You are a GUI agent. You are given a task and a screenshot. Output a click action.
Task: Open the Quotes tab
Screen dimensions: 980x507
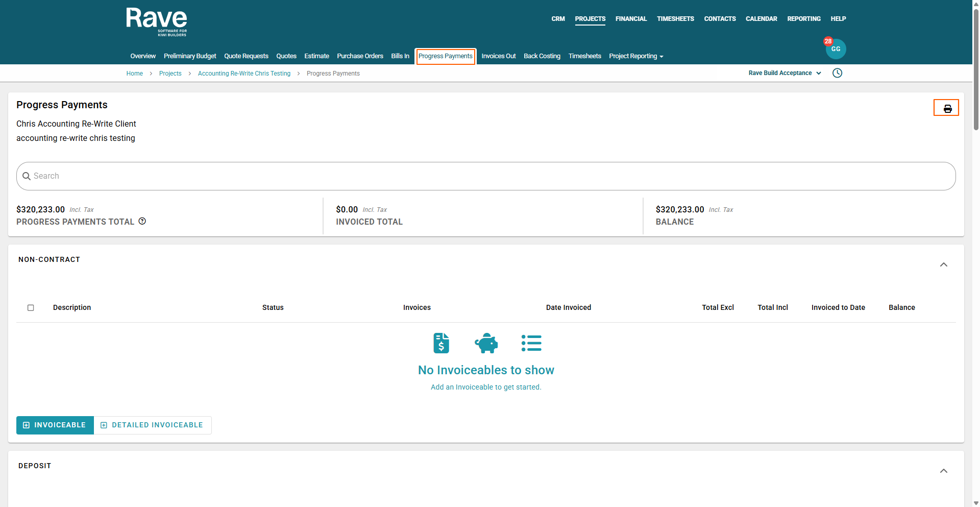tap(286, 56)
